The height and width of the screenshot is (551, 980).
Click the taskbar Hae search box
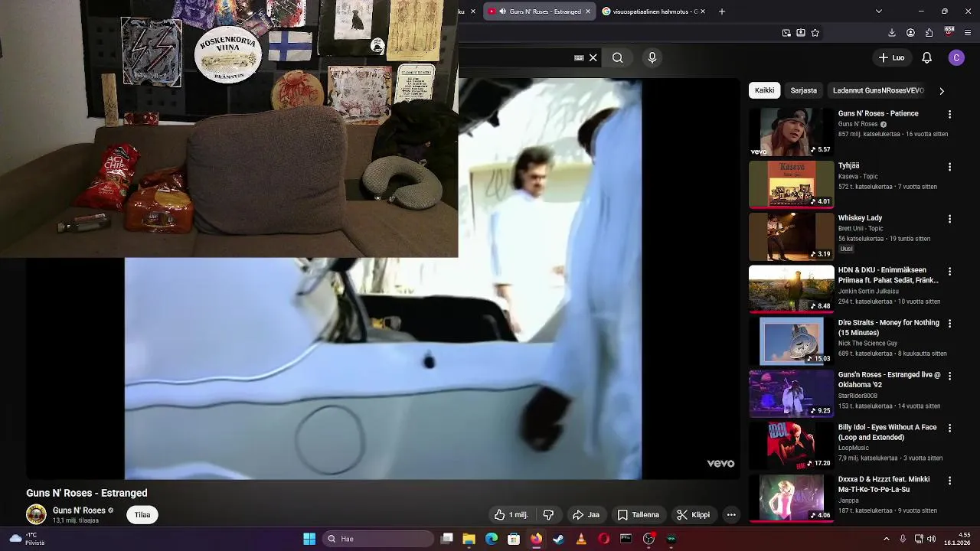tap(378, 539)
